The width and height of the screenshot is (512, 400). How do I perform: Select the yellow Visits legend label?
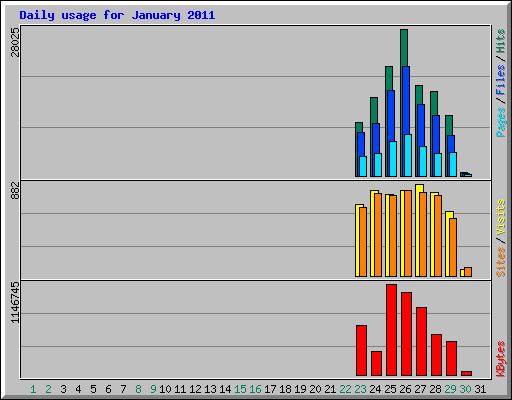500,218
